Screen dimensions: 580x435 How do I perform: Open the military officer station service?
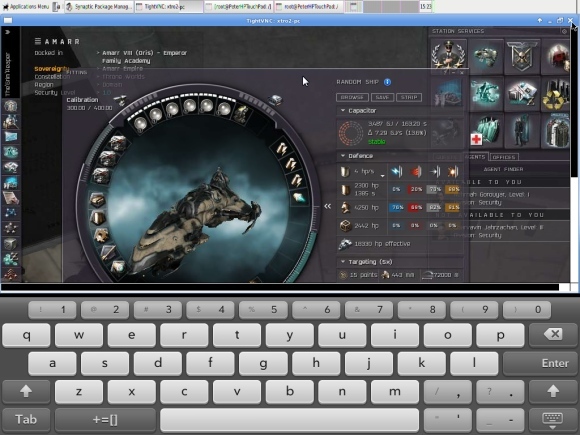click(x=448, y=56)
